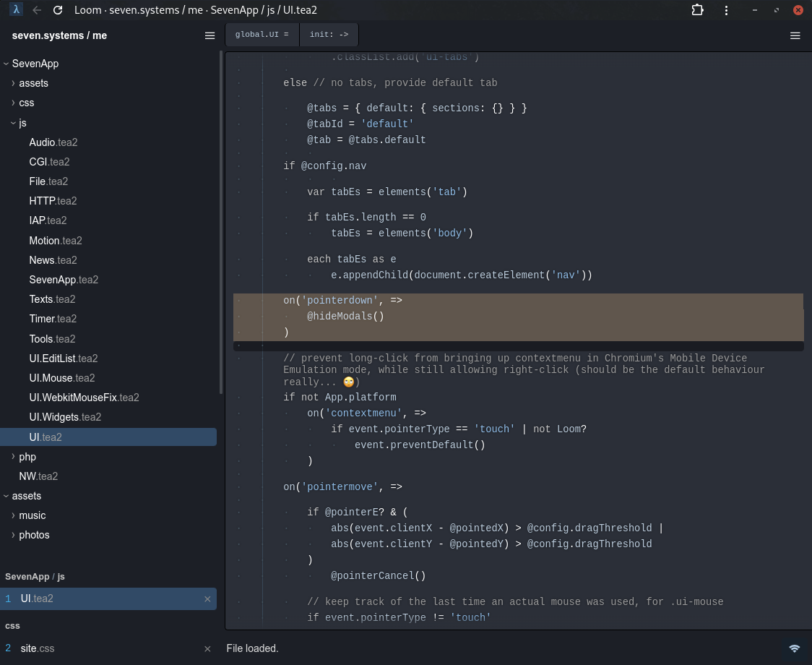Open Texts.tea2 in the file tree
This screenshot has height=665, width=812.
[x=52, y=299]
